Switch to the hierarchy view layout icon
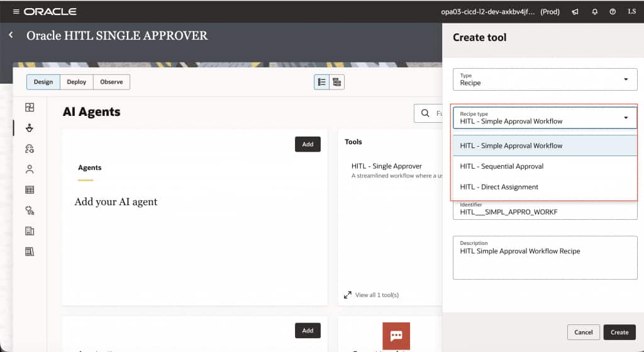 click(x=337, y=82)
